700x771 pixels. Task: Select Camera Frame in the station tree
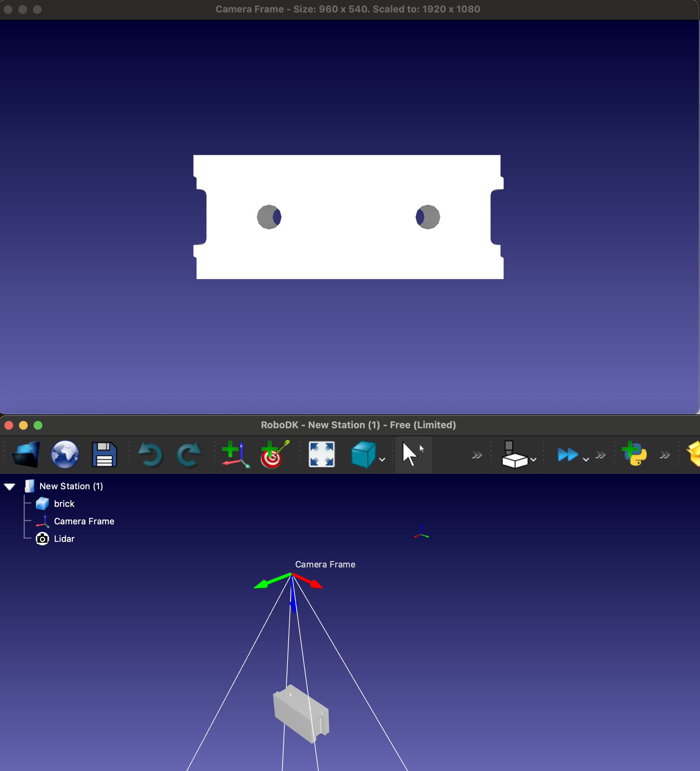tap(84, 521)
